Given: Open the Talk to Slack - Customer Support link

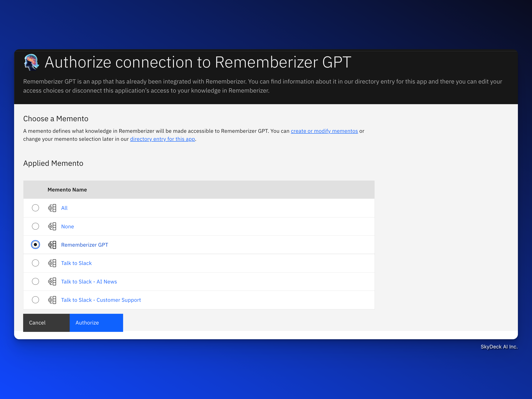Looking at the screenshot, I should click(101, 300).
